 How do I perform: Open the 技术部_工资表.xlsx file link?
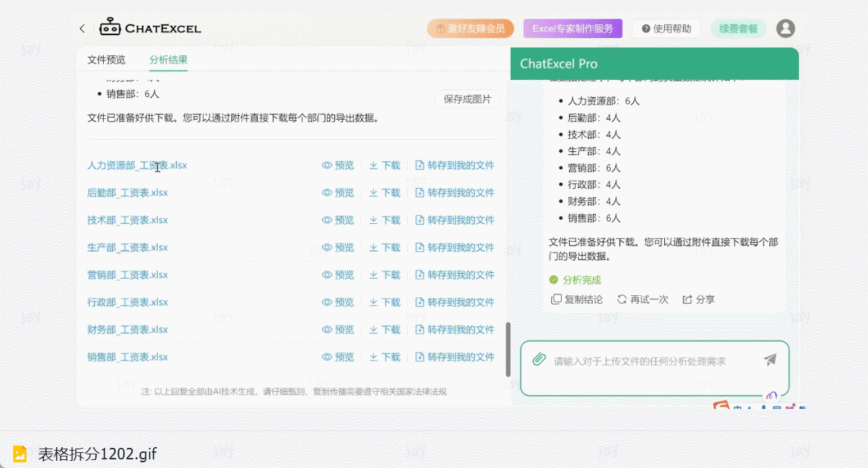pyautogui.click(x=127, y=220)
